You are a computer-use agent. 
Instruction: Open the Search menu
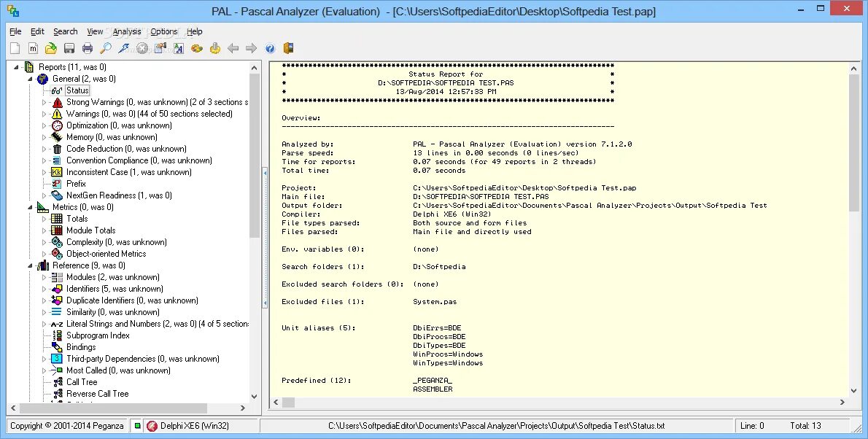point(66,31)
